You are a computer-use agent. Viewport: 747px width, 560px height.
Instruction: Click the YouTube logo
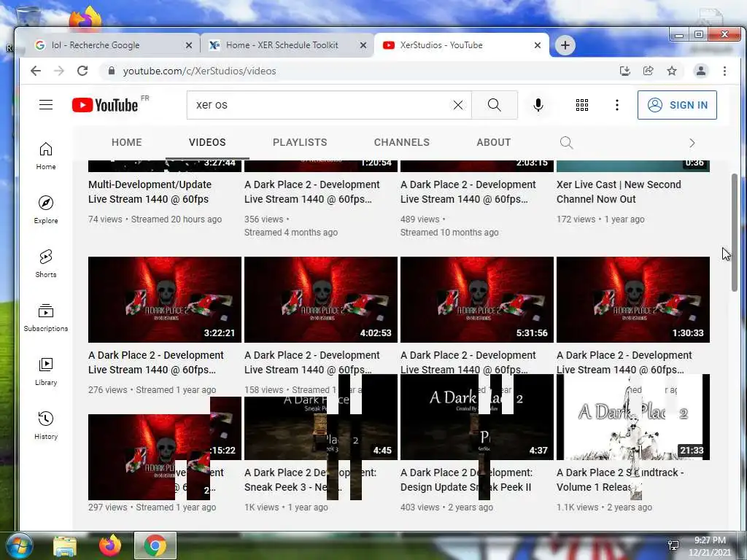tap(105, 105)
